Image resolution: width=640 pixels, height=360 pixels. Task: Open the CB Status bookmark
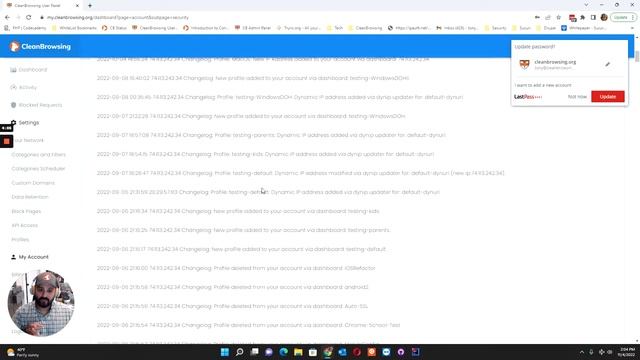click(114, 28)
